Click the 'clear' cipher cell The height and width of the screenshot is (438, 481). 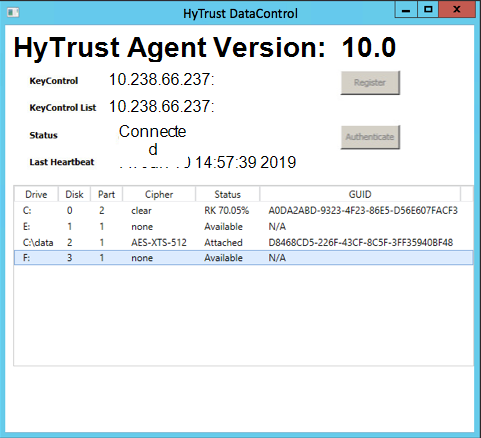(x=141, y=211)
